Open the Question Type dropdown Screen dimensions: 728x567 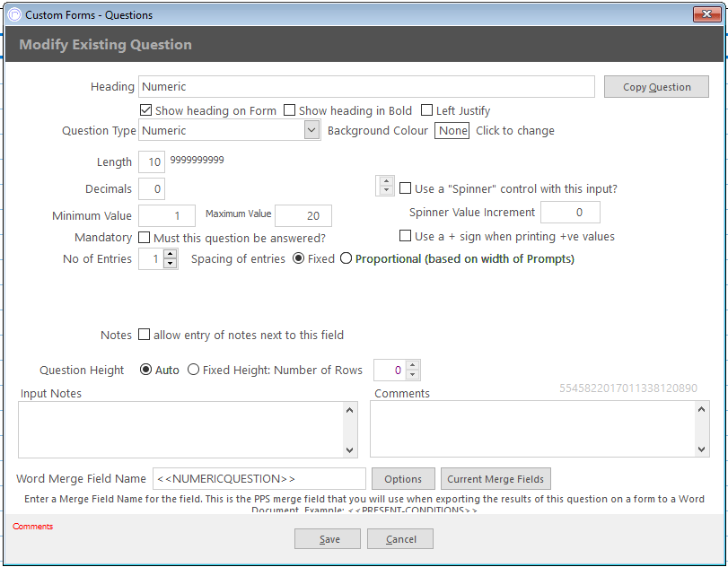[310, 129]
